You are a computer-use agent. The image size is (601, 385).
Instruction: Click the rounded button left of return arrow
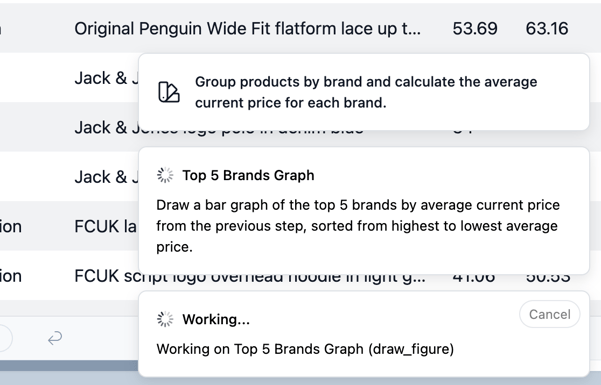pyautogui.click(x=6, y=338)
